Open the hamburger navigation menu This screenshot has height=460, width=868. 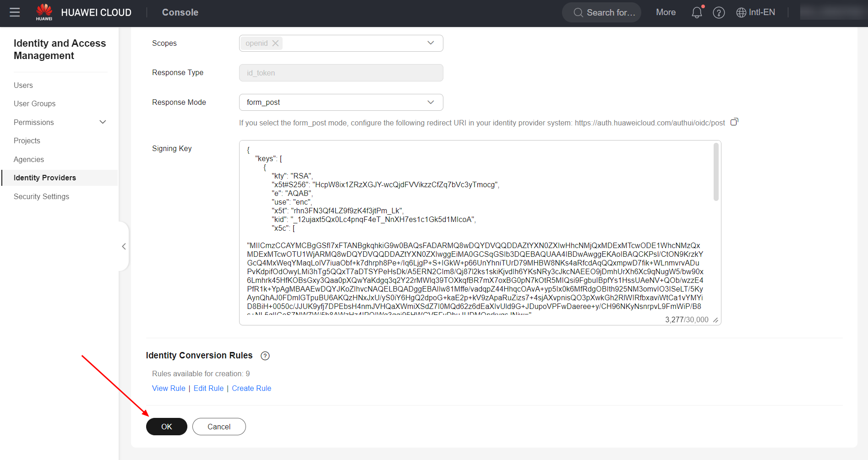(x=15, y=12)
